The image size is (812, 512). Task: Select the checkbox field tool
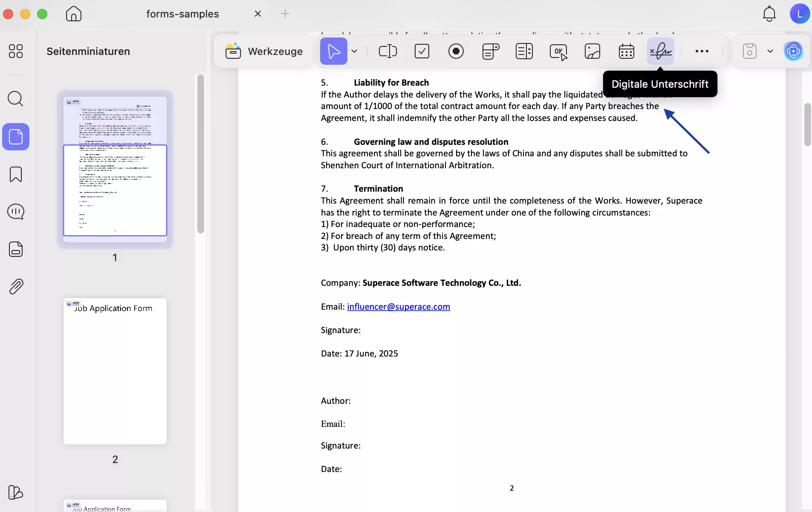(x=422, y=51)
